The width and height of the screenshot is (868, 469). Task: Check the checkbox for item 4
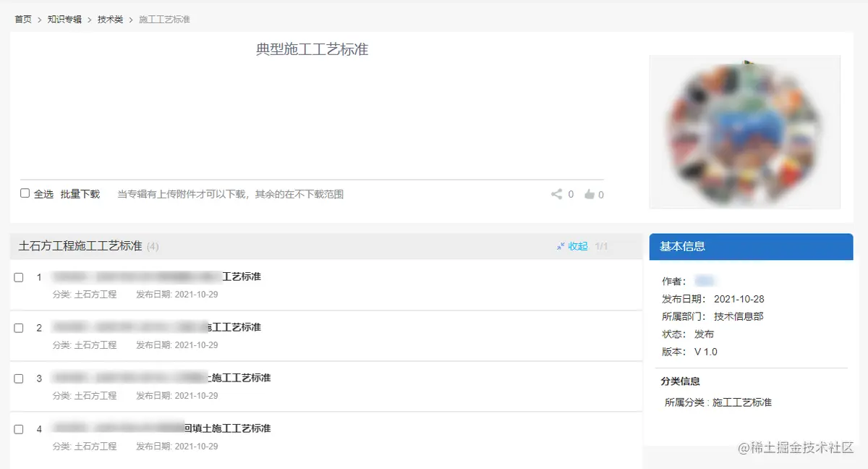(19, 429)
